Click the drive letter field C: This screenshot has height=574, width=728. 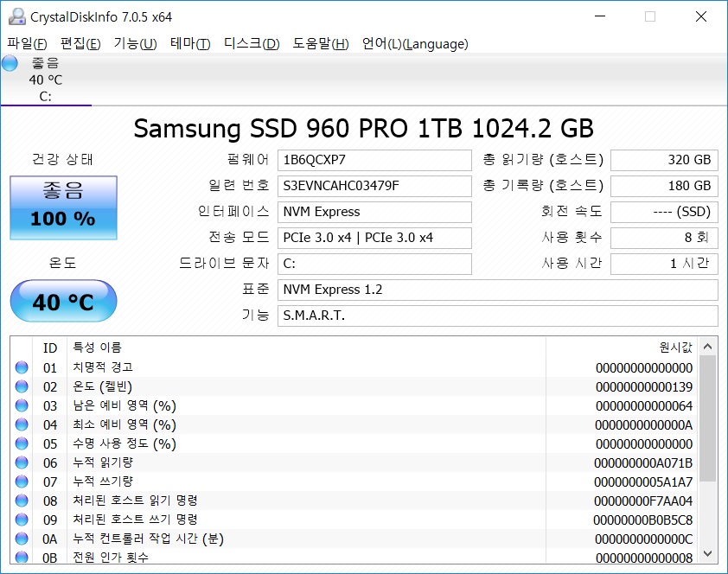tap(374, 264)
